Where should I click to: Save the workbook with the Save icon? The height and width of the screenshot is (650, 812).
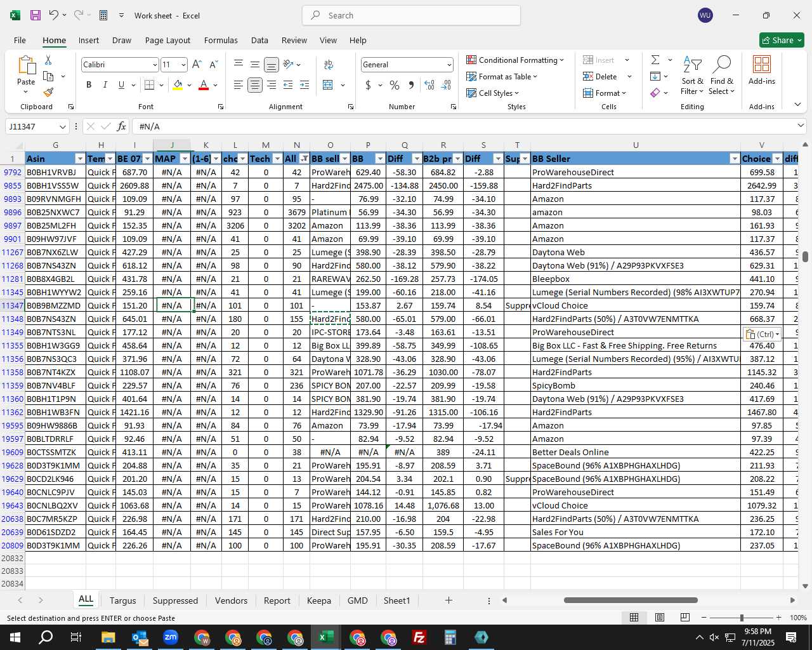[x=36, y=15]
